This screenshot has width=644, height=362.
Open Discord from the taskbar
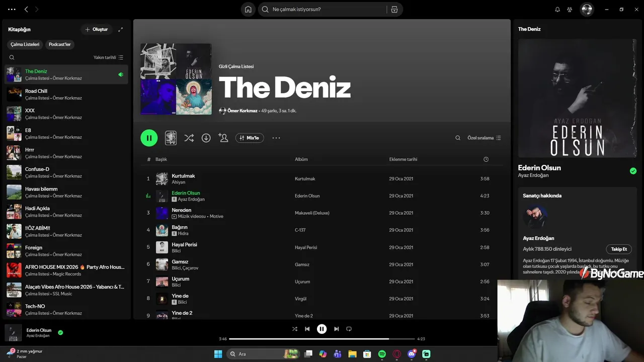(412, 354)
